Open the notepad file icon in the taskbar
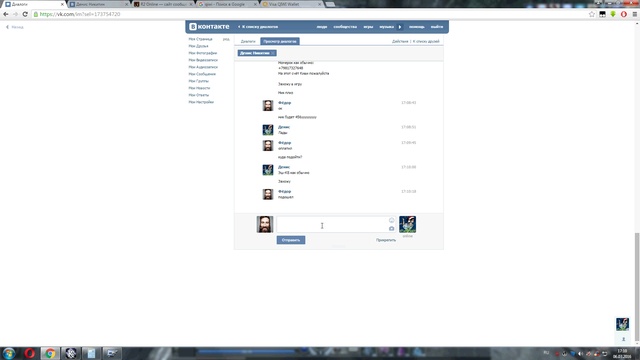The image size is (640, 360). (x=91, y=353)
